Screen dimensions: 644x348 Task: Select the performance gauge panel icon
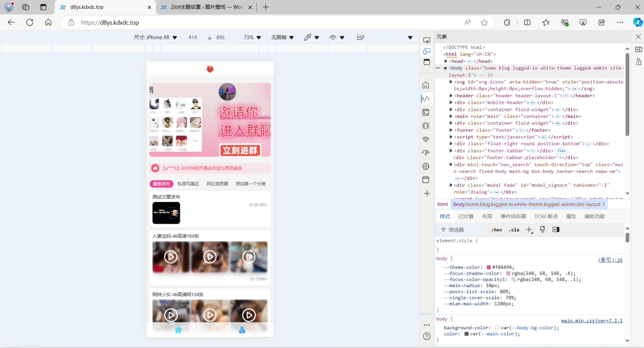(x=426, y=151)
